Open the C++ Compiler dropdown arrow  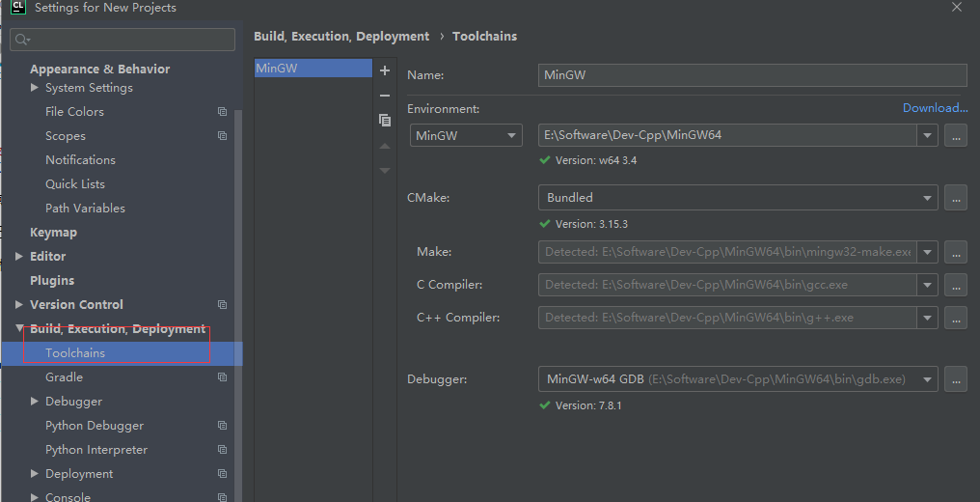(928, 318)
